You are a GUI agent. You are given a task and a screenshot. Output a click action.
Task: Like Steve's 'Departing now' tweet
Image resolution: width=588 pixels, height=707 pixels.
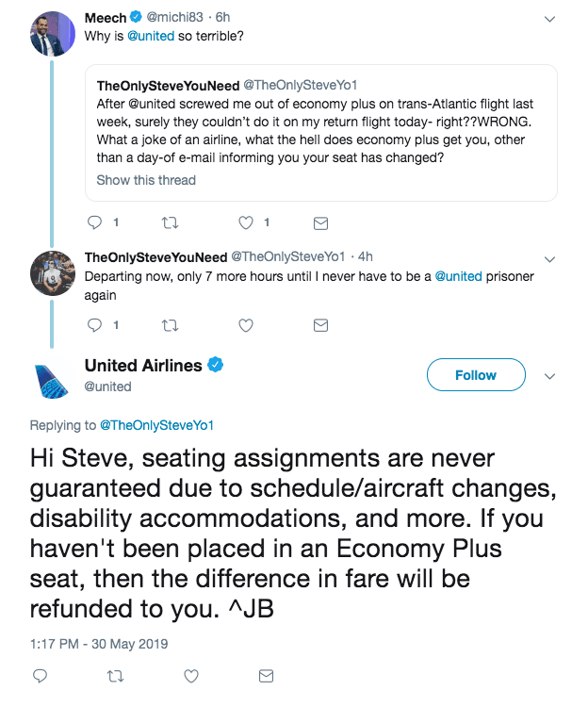245,325
